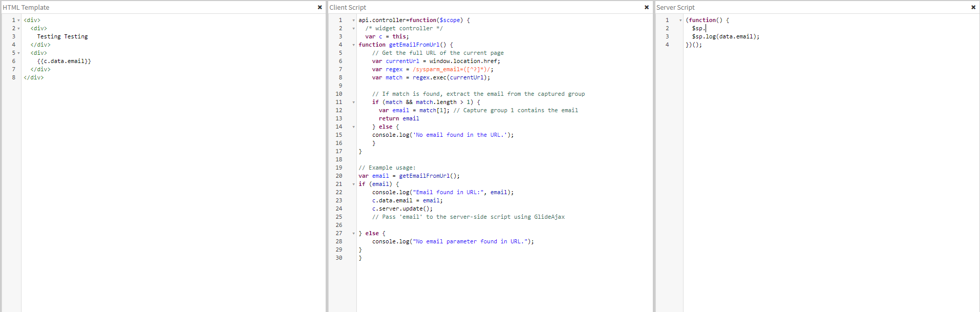Viewport: 980px width, 312px height.
Task: Click the 'var c = this;' line
Action: pos(387,36)
